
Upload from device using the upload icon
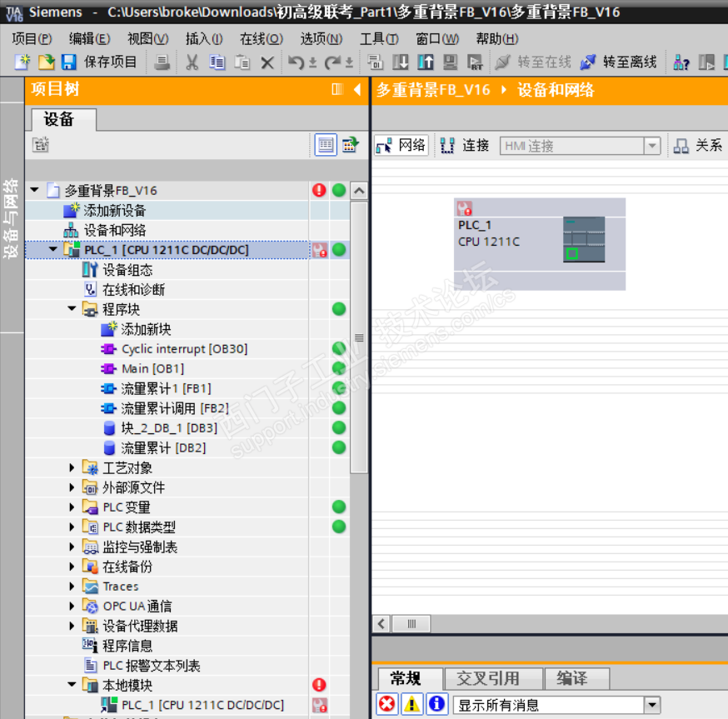point(426,62)
